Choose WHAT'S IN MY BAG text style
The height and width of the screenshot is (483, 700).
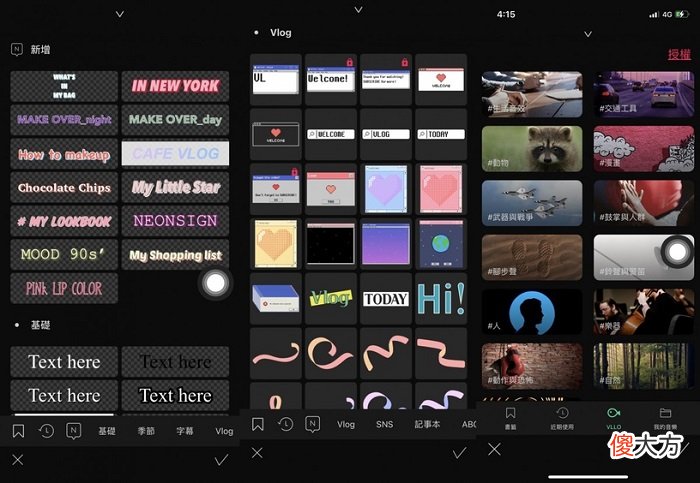pyautogui.click(x=64, y=86)
